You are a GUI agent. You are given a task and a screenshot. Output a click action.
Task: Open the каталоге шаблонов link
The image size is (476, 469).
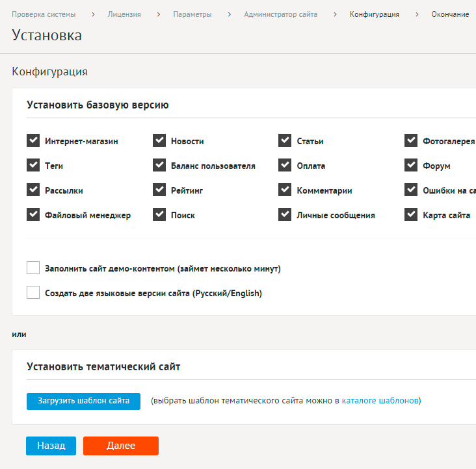[380, 401]
